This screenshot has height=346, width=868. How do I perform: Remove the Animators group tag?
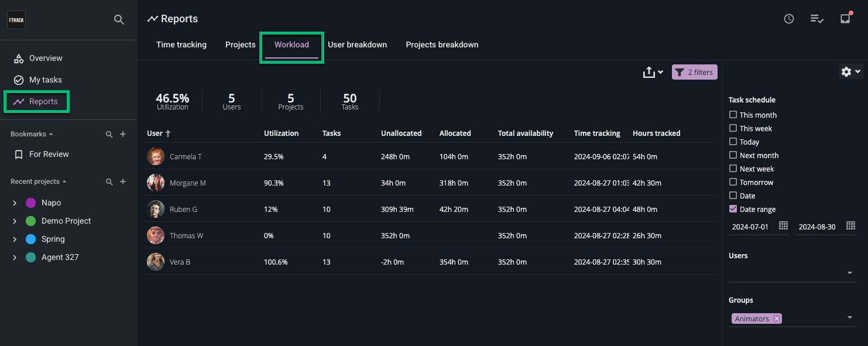click(x=777, y=319)
